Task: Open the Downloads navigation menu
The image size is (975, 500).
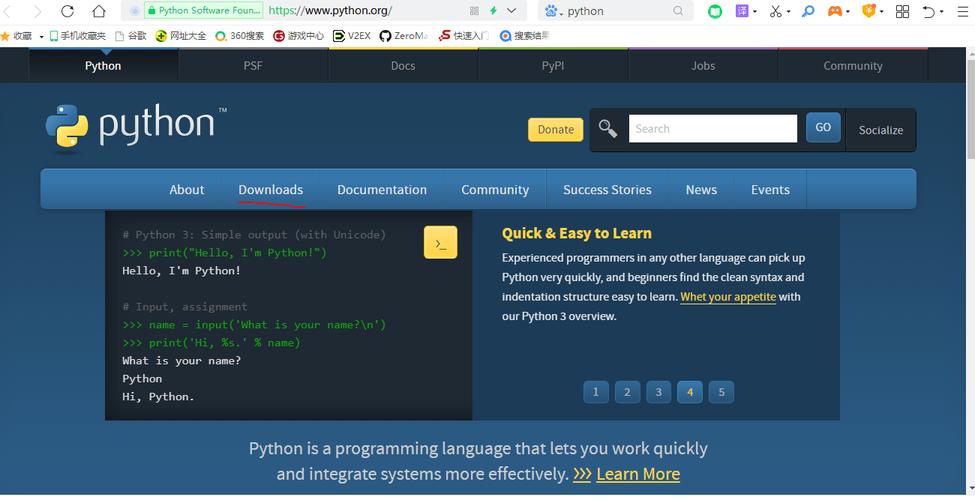Action: [x=270, y=190]
